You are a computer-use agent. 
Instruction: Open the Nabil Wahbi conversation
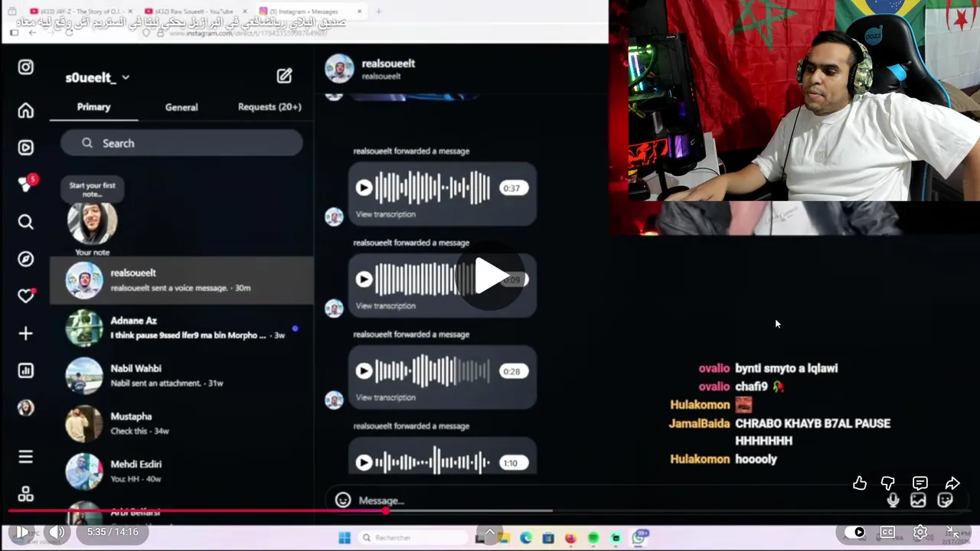click(181, 375)
